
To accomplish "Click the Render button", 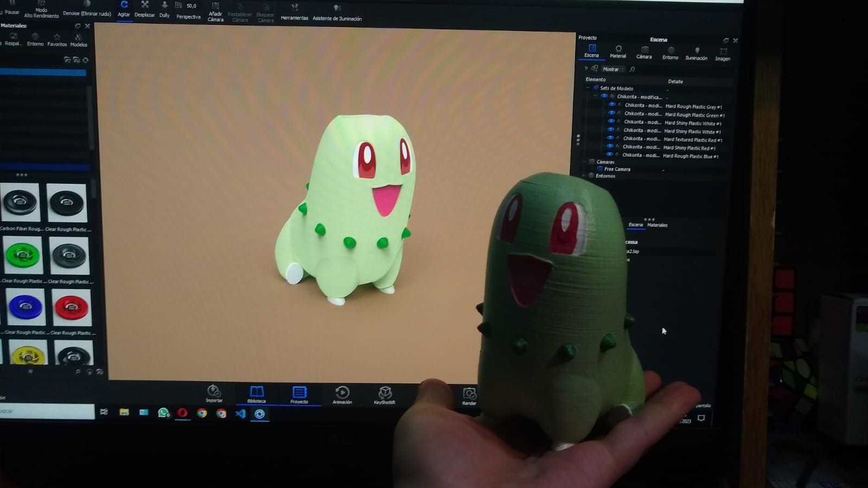I will click(x=469, y=396).
